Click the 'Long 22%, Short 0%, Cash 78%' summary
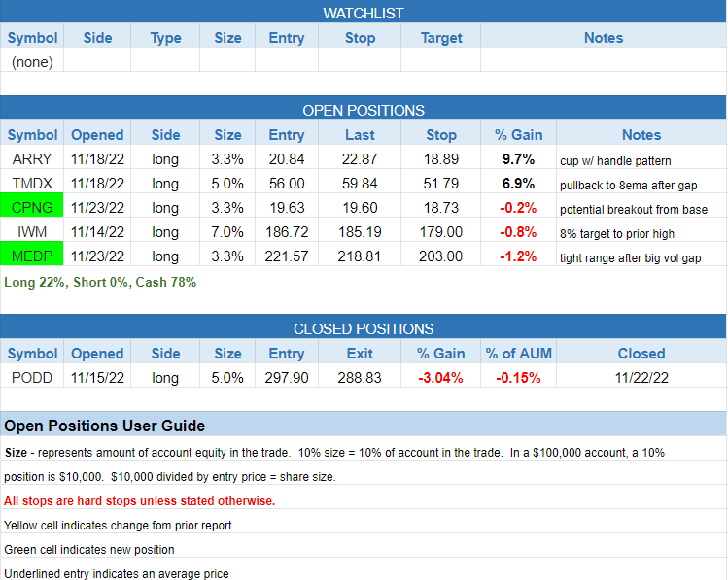This screenshot has height=580, width=728. coord(100,282)
